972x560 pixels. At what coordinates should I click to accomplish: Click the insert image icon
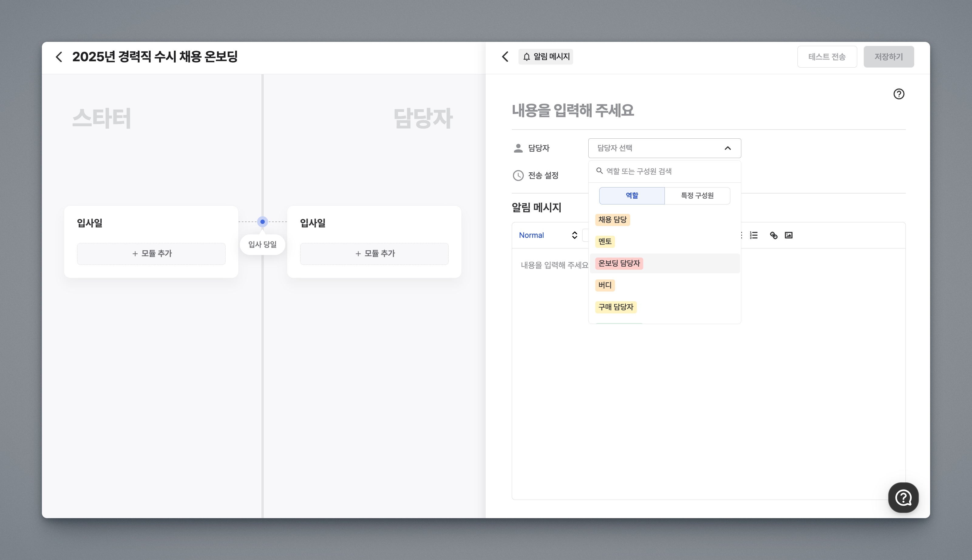tap(788, 235)
